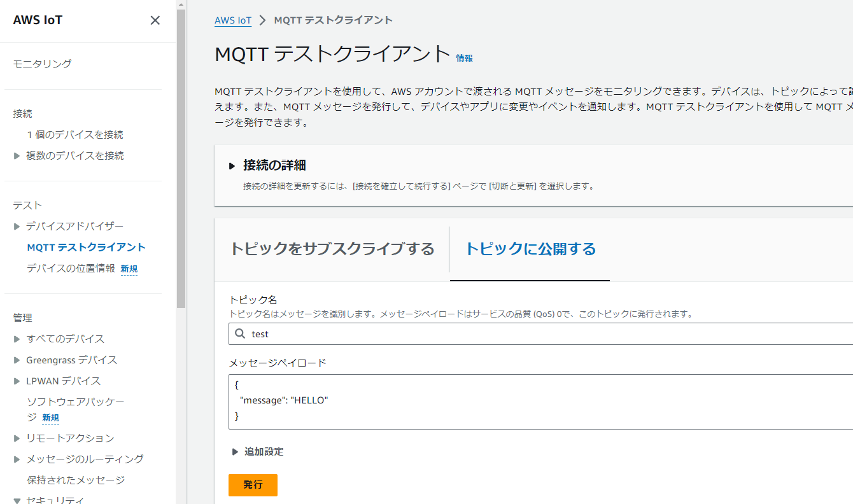
Task: Click the 接続 section heading in sidebar
Action: [22, 114]
